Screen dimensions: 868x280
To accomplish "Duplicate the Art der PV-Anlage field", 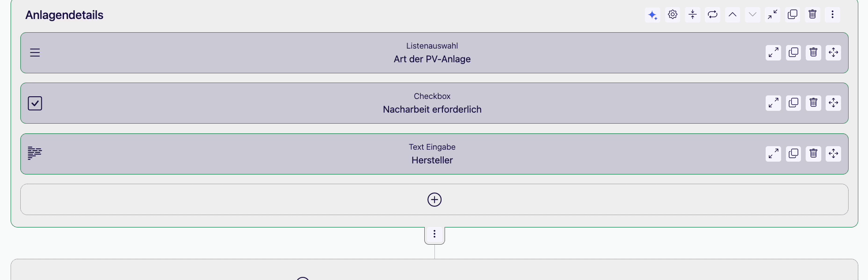I will 793,53.
